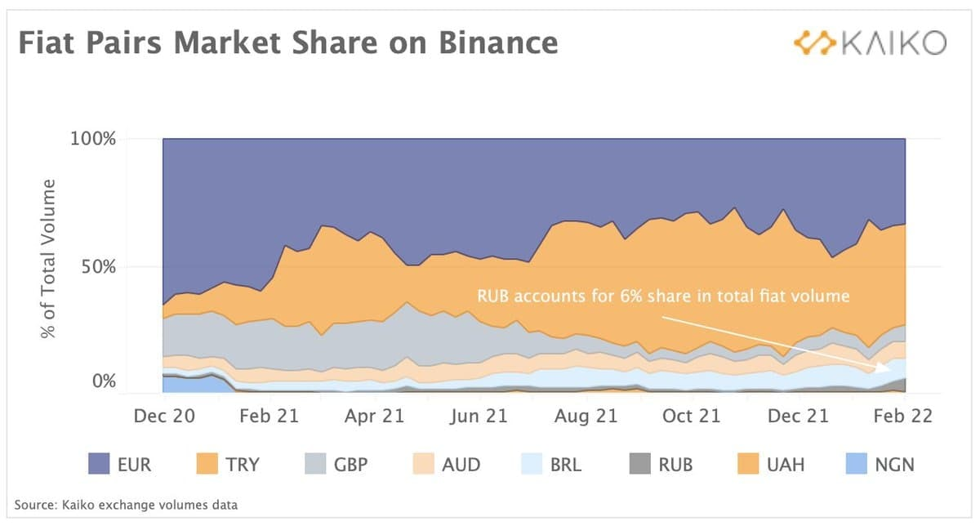
Task: Toggle the TRY series legend label
Action: point(242,465)
